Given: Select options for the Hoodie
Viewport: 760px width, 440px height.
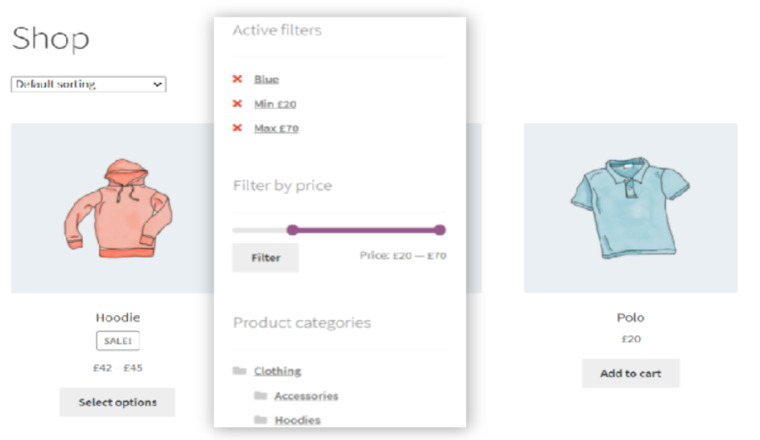Looking at the screenshot, I should pyautogui.click(x=117, y=402).
